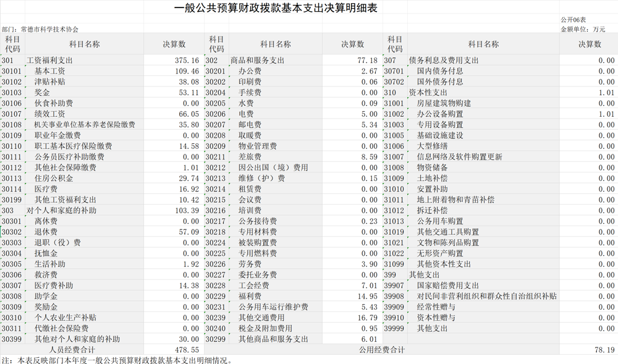
Task: Click the 其他工资福利支出 cell
Action: pyautogui.click(x=66, y=200)
